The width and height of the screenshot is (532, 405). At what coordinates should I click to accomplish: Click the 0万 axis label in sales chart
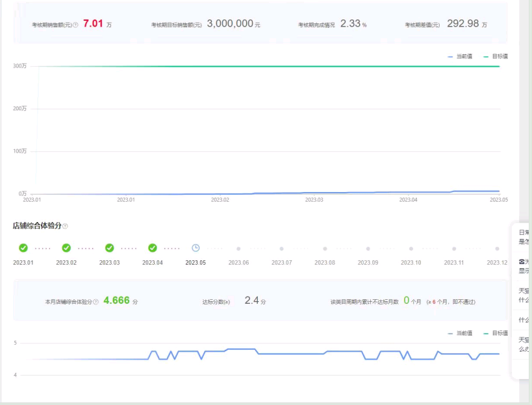22,194
